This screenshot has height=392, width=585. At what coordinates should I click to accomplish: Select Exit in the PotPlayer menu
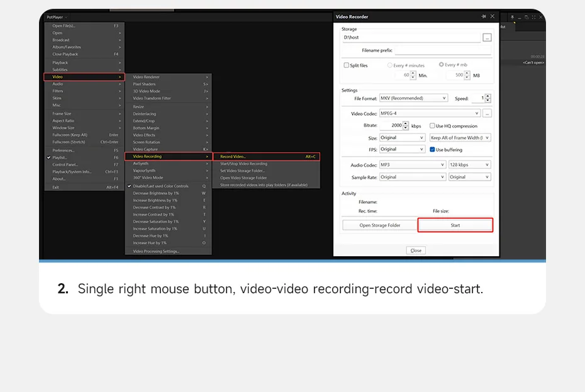[x=84, y=188]
